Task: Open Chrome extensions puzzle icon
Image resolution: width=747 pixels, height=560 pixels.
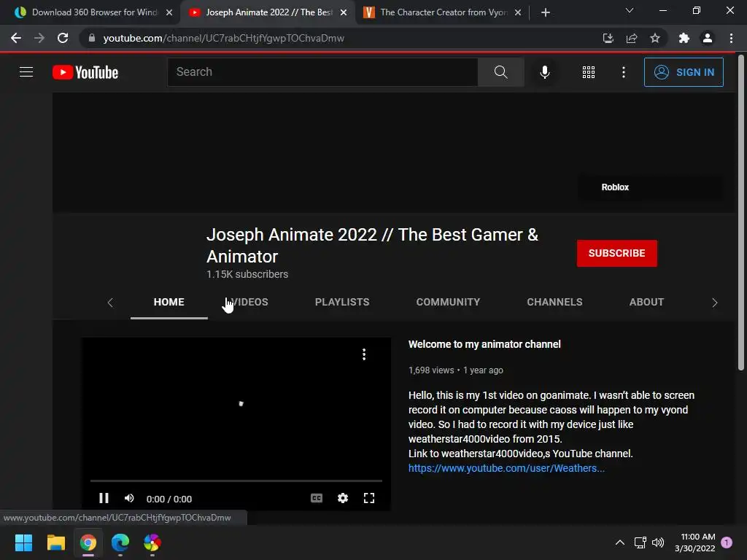Action: pos(684,38)
